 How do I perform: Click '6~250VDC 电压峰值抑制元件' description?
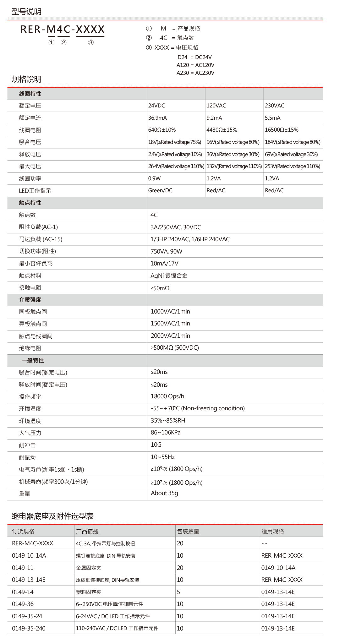click(x=109, y=604)
